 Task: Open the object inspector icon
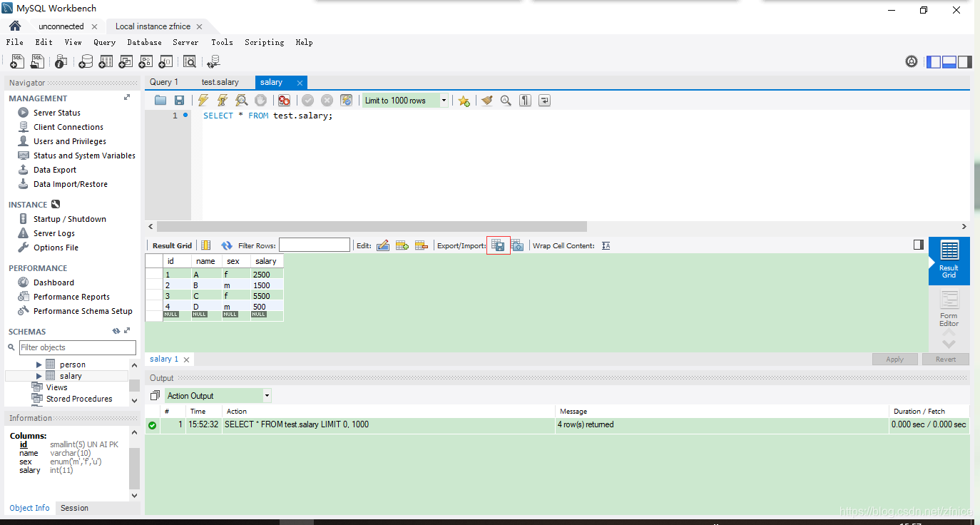[x=62, y=61]
